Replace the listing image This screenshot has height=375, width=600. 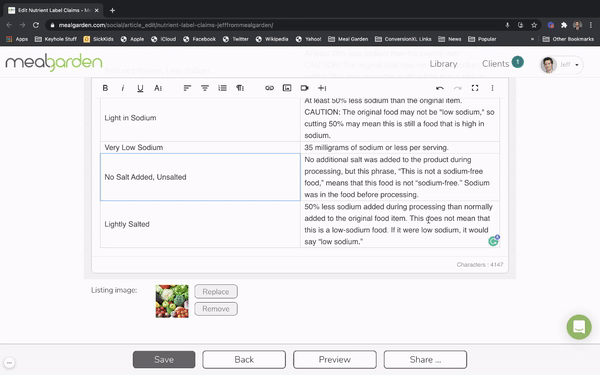click(x=216, y=292)
